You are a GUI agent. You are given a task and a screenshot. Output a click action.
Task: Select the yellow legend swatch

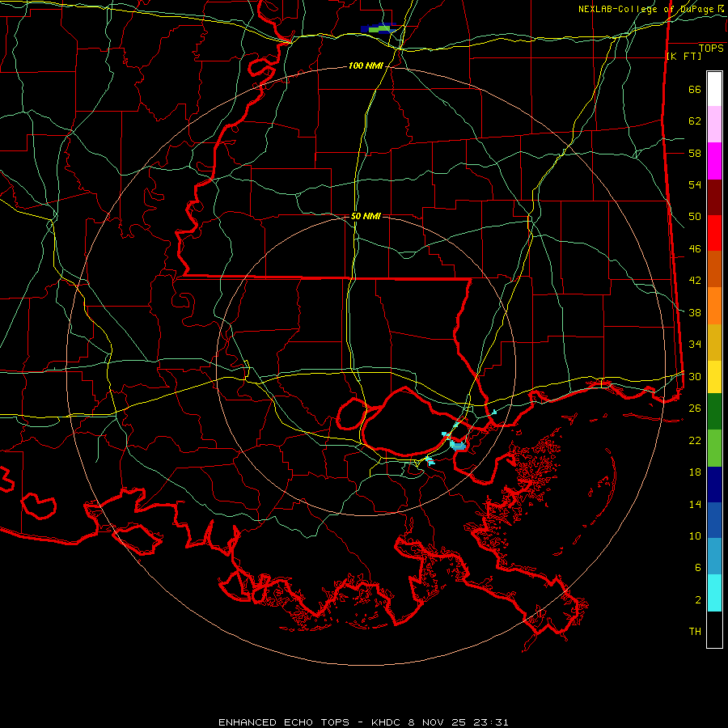click(714, 377)
